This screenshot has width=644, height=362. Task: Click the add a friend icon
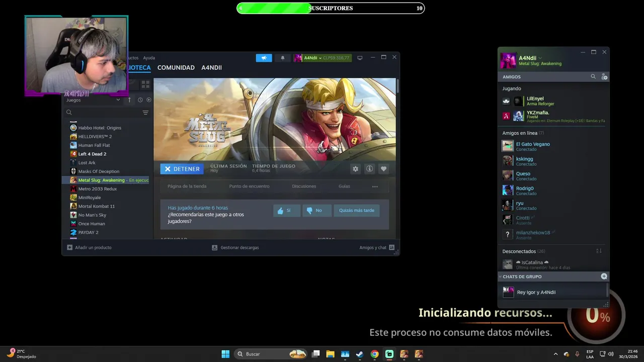click(604, 76)
